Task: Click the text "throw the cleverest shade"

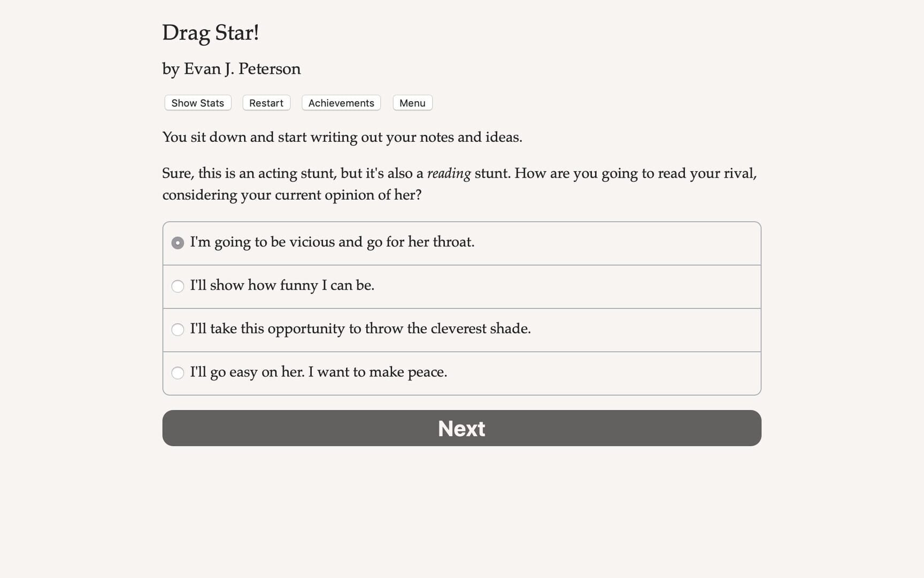Action: (440, 329)
